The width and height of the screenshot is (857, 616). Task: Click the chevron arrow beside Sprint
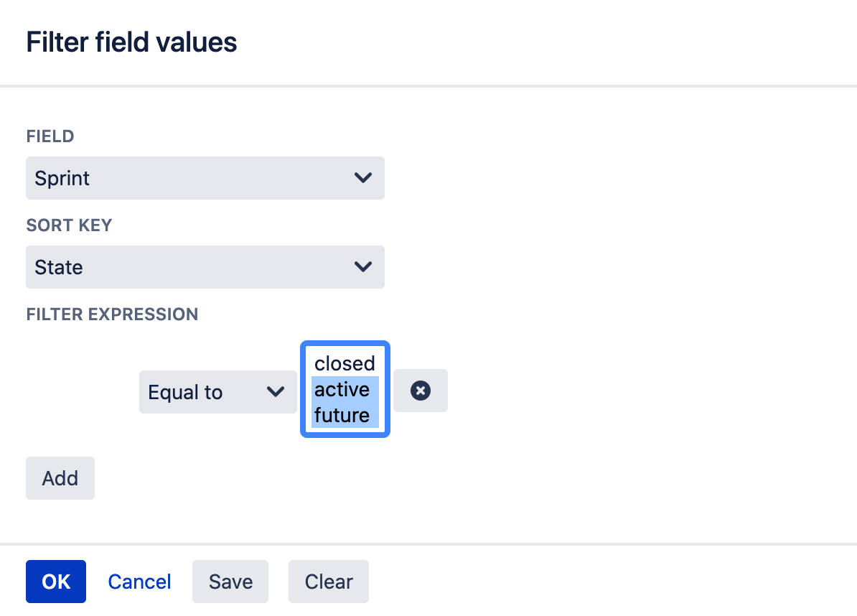363,177
